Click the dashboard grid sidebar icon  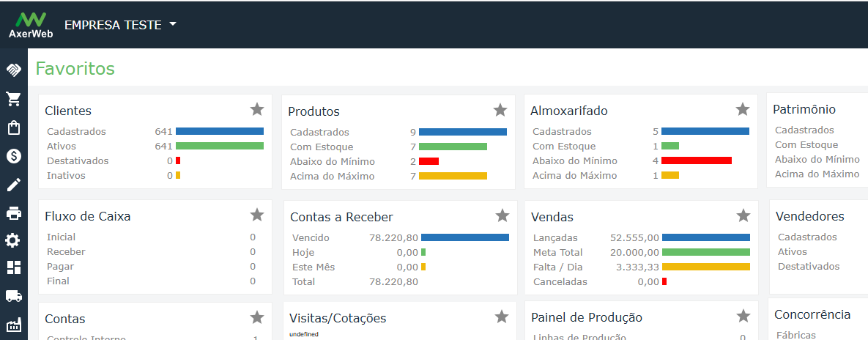click(x=13, y=268)
